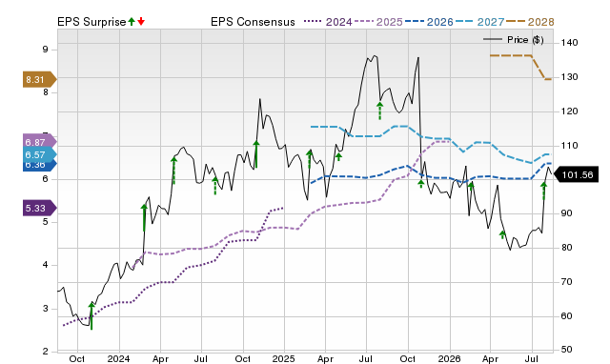Image resolution: width=610 pixels, height=364 pixels.
Task: Click the purple 6.87 value tag
Action: pyautogui.click(x=40, y=142)
